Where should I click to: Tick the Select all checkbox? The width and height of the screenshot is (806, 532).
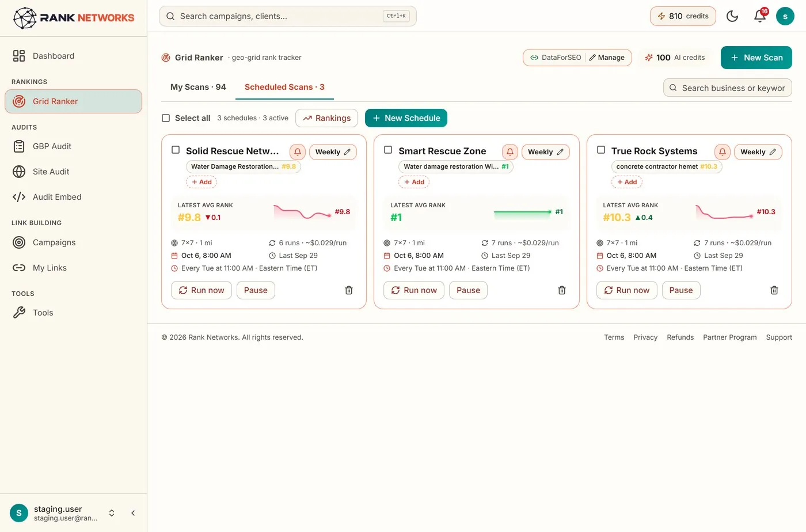166,118
